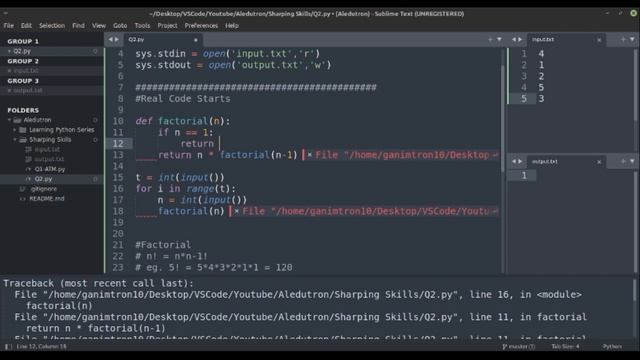Add a new tab in the input.txt pane
The height and width of the screenshot is (360, 640).
pos(623,40)
